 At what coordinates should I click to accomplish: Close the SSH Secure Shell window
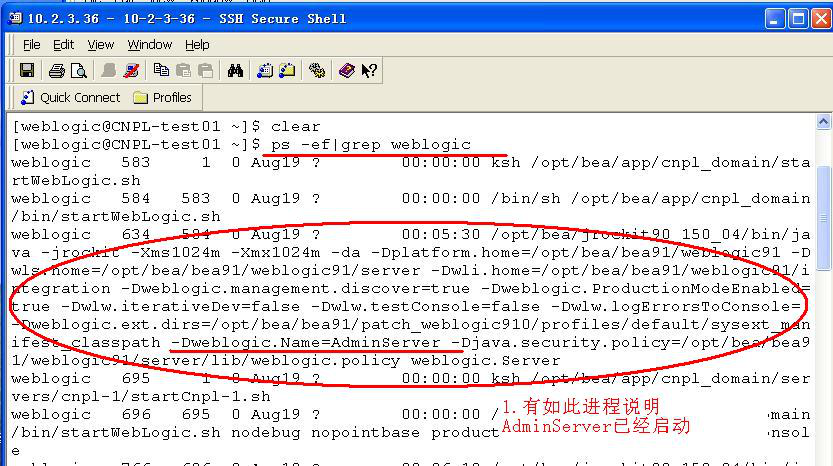pyautogui.click(x=821, y=19)
